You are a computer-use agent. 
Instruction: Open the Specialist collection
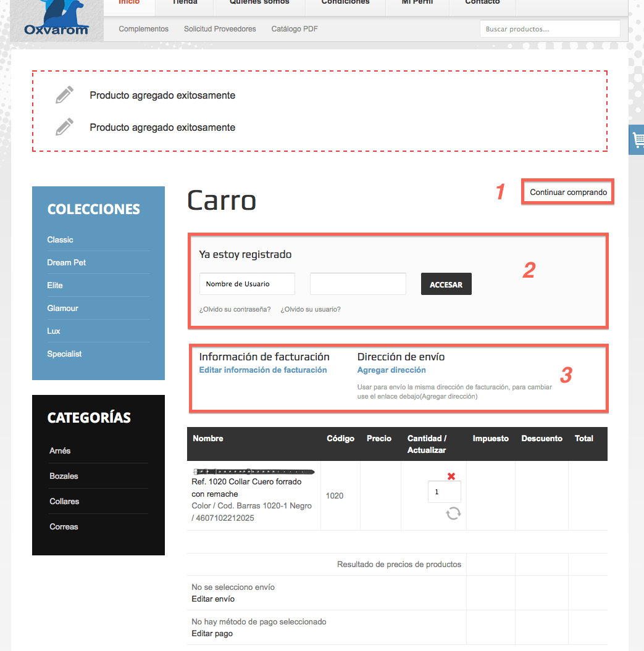pos(64,354)
